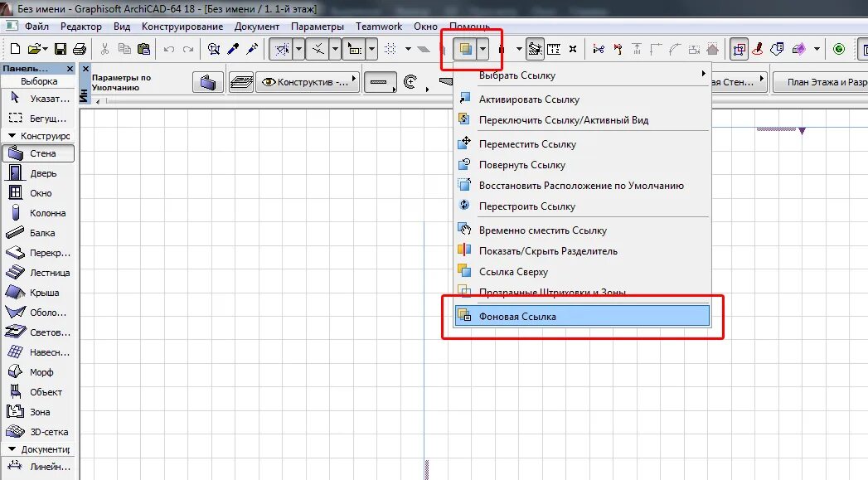Pick up parameters with the eyedropper icon
This screenshot has width=868, height=480.
233,49
